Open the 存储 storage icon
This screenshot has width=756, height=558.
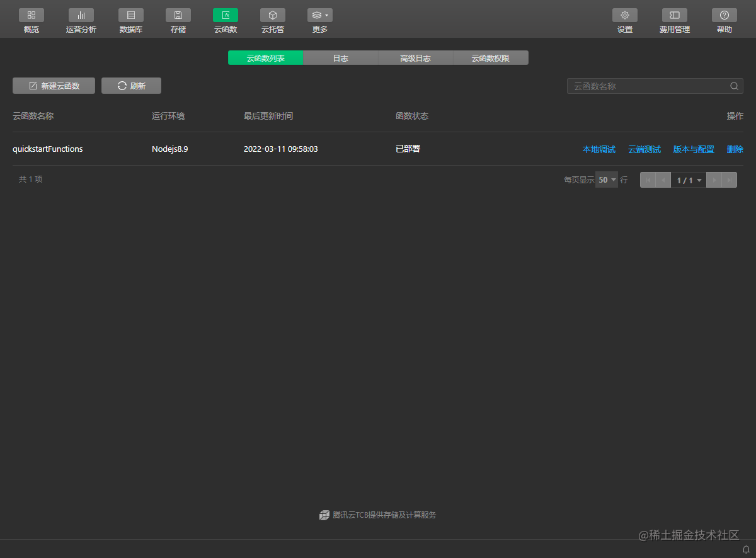pos(178,15)
